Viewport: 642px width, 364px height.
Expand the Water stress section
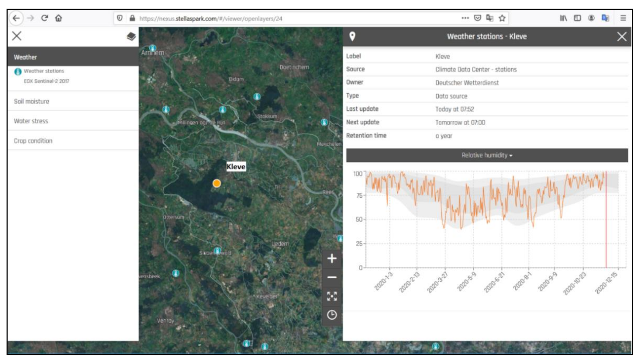tap(31, 121)
